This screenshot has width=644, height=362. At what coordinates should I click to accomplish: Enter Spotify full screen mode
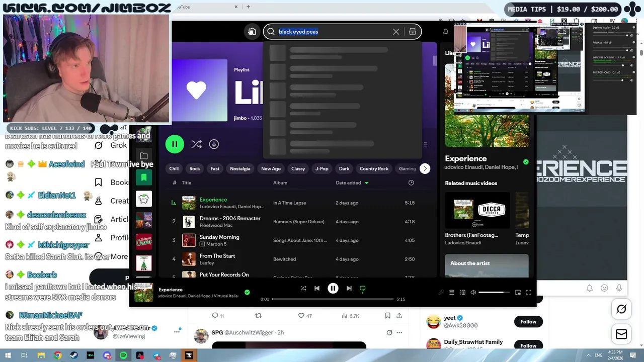(x=529, y=292)
